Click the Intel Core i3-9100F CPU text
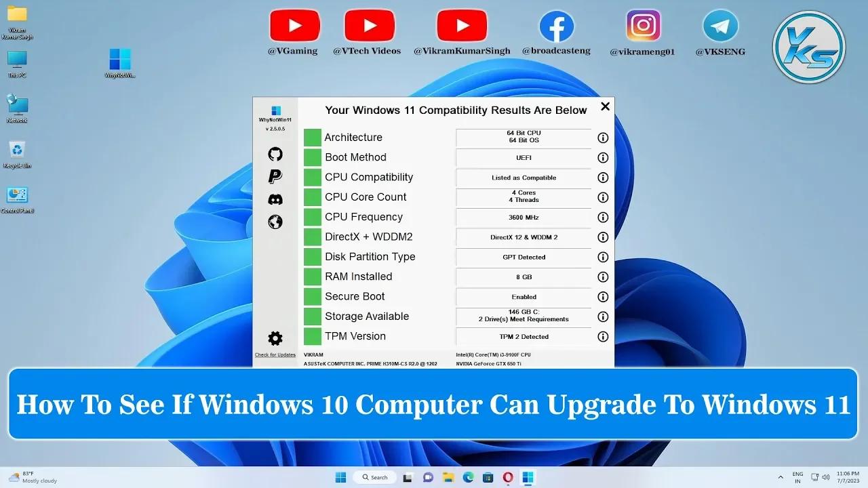Image resolution: width=868 pixels, height=488 pixels. 493,354
